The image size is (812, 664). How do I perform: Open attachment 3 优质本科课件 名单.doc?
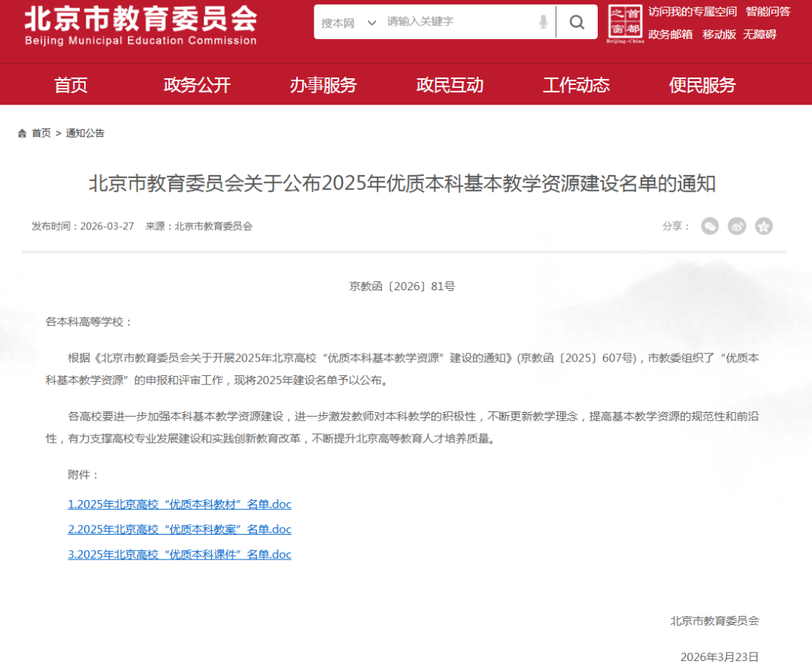point(179,554)
